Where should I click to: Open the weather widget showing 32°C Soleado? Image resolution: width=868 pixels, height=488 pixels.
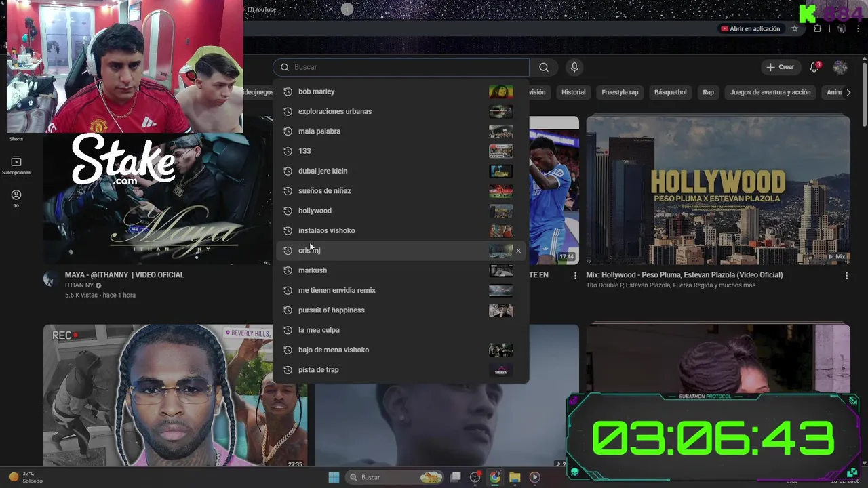coord(26,477)
